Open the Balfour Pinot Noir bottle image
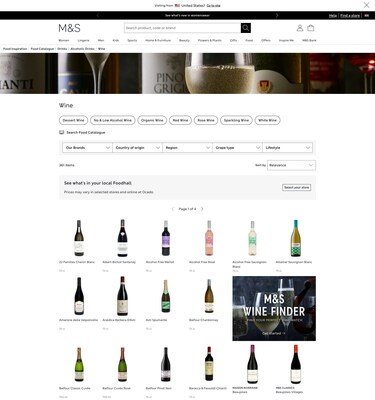Viewport: 375px width, 400px height. [x=166, y=364]
